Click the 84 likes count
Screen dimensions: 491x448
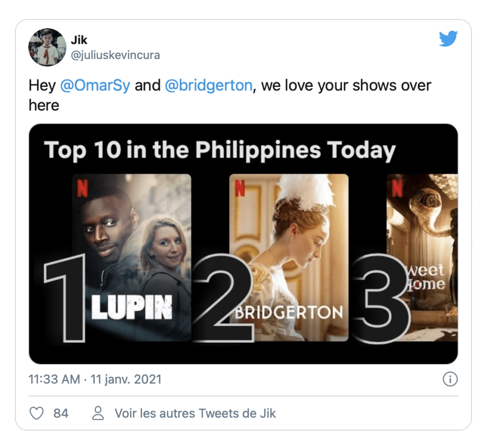[x=61, y=413]
